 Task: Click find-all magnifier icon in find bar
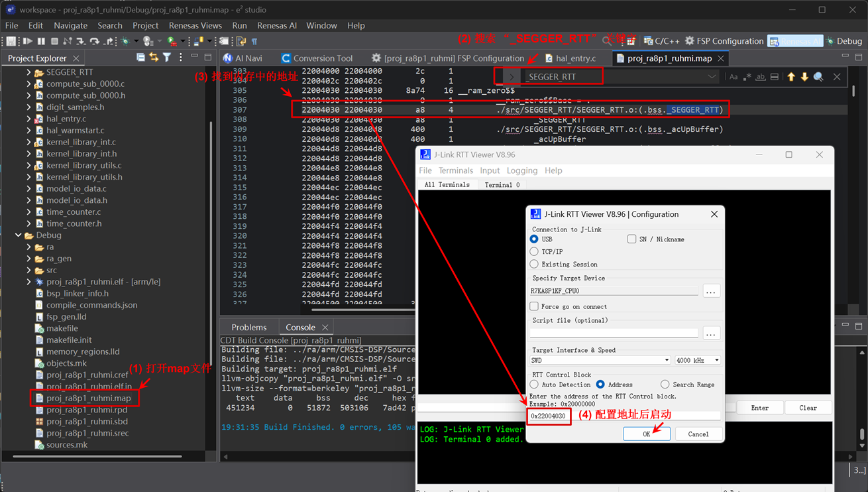[x=819, y=77]
